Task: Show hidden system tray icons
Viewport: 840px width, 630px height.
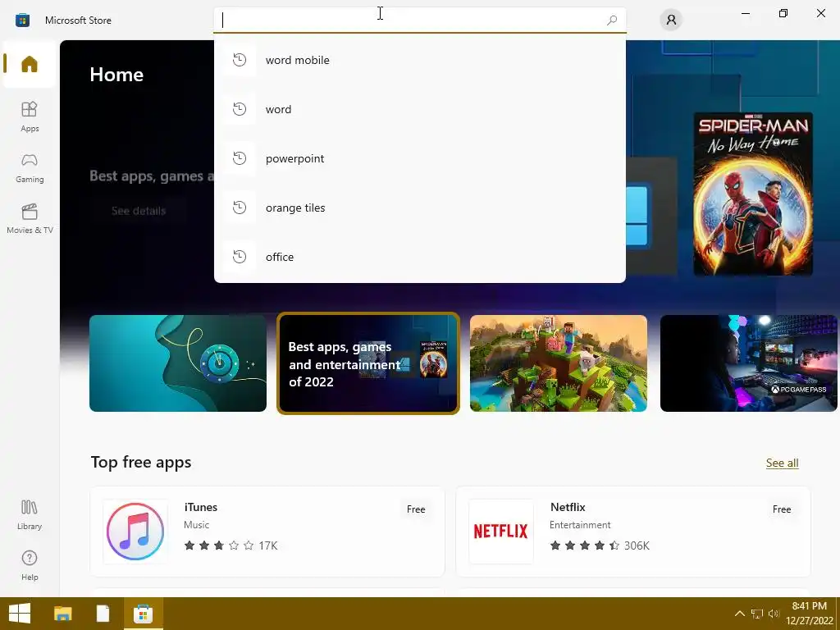Action: tap(739, 614)
